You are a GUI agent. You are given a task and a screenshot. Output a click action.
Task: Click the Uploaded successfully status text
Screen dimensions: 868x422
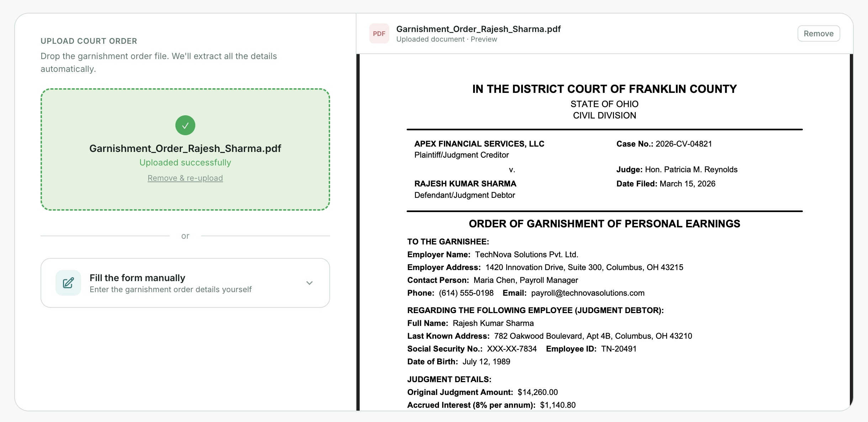185,163
